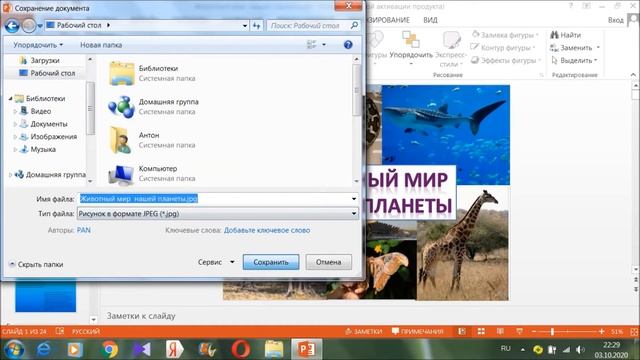Open the Библиотеки system folder
Image resolution: width=640 pixels, height=360 pixels.
point(151,73)
